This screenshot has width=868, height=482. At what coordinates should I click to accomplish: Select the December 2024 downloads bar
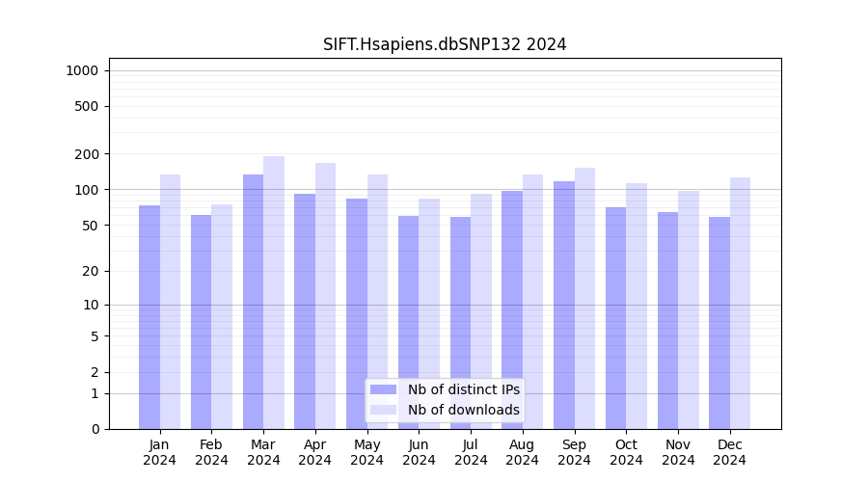[740, 303]
